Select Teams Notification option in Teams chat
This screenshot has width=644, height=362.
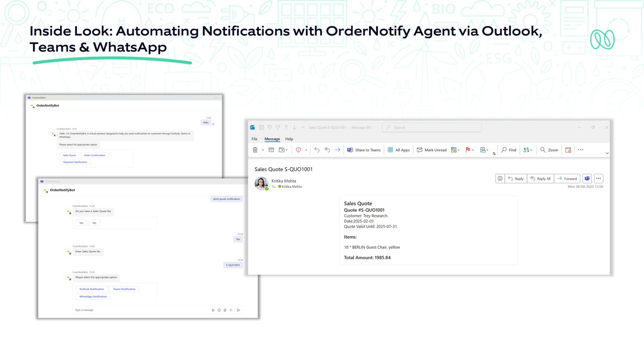click(124, 289)
